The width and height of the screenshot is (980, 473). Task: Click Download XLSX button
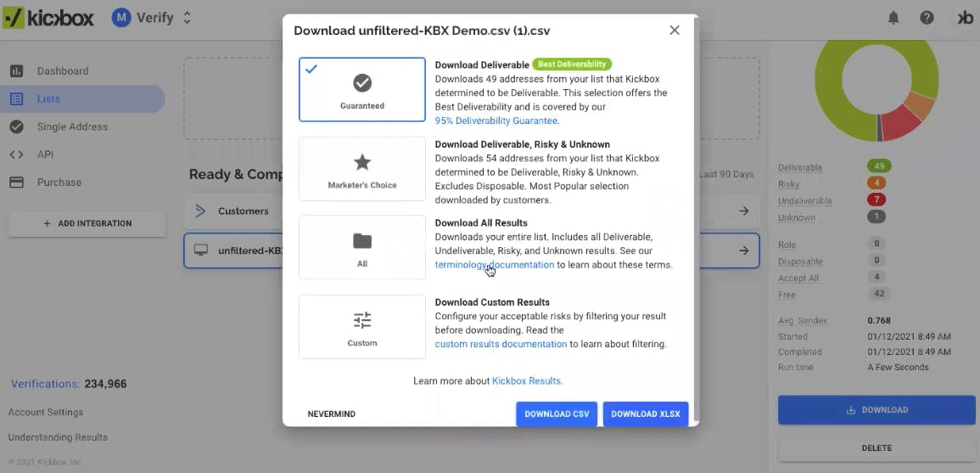point(646,414)
